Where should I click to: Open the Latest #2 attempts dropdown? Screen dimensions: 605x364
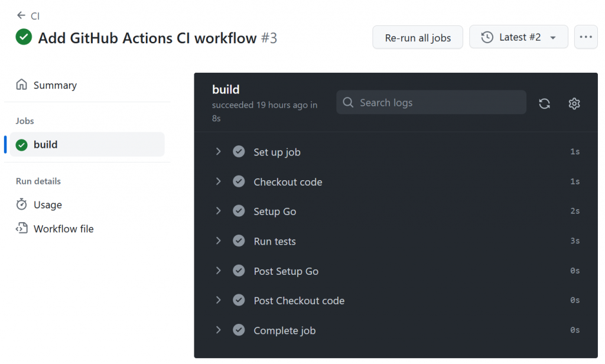click(x=518, y=37)
